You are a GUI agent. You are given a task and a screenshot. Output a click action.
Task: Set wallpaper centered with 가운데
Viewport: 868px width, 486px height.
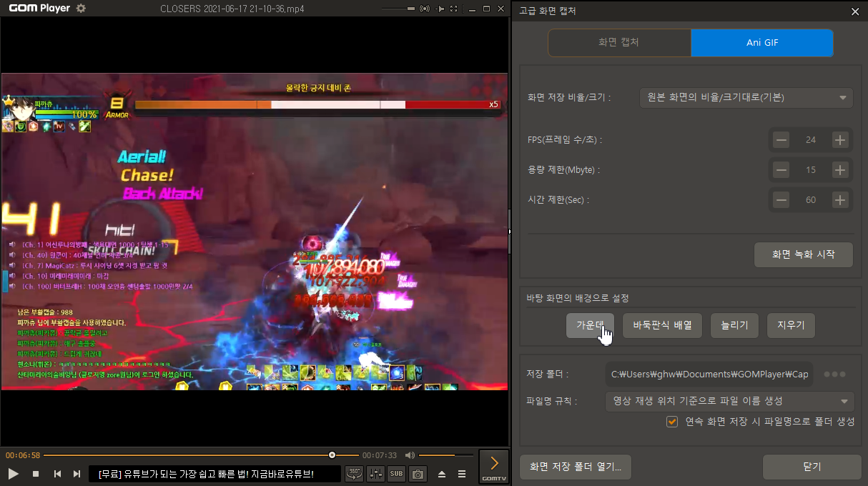pyautogui.click(x=591, y=325)
